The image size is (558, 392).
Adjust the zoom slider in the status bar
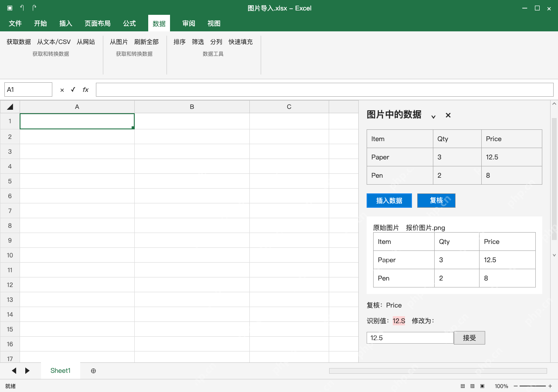533,386
